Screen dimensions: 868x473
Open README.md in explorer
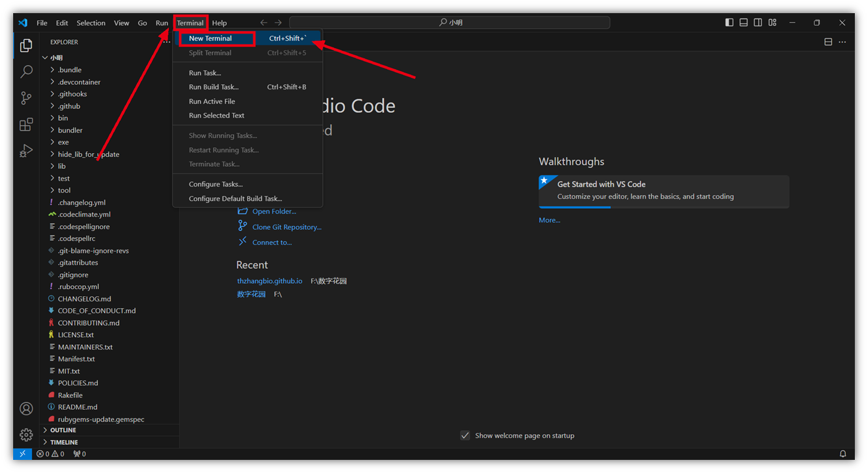tap(78, 407)
